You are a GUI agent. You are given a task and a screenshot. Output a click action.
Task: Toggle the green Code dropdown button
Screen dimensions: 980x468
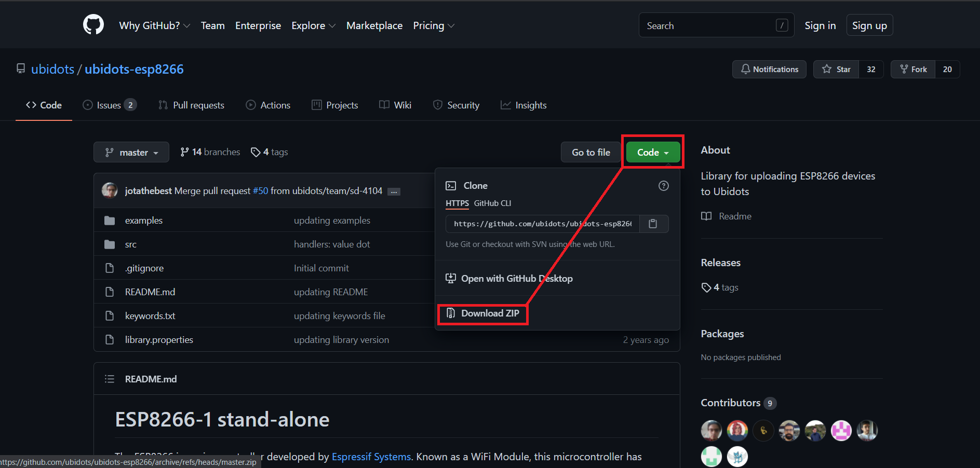point(653,152)
